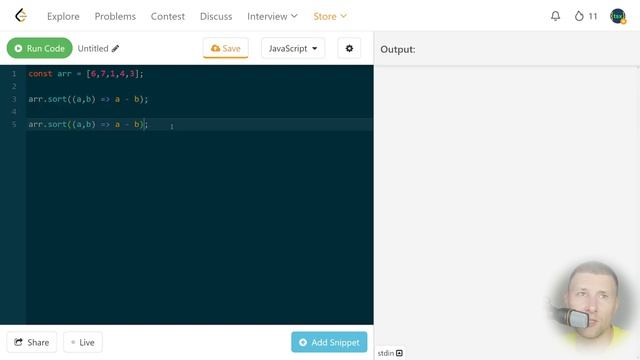Expand the Store menu
Image resolution: width=640 pixels, height=360 pixels.
(330, 16)
